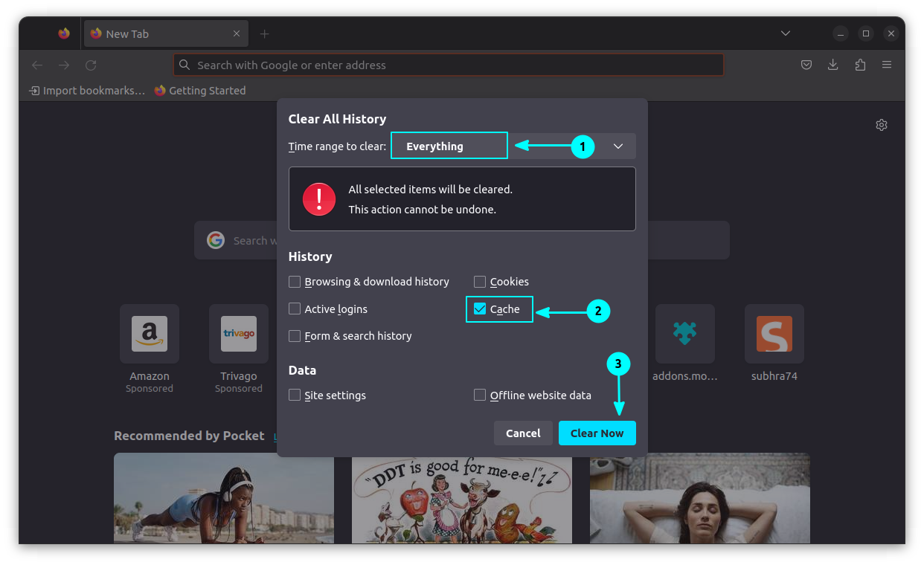Open the Downloads panel

click(833, 65)
